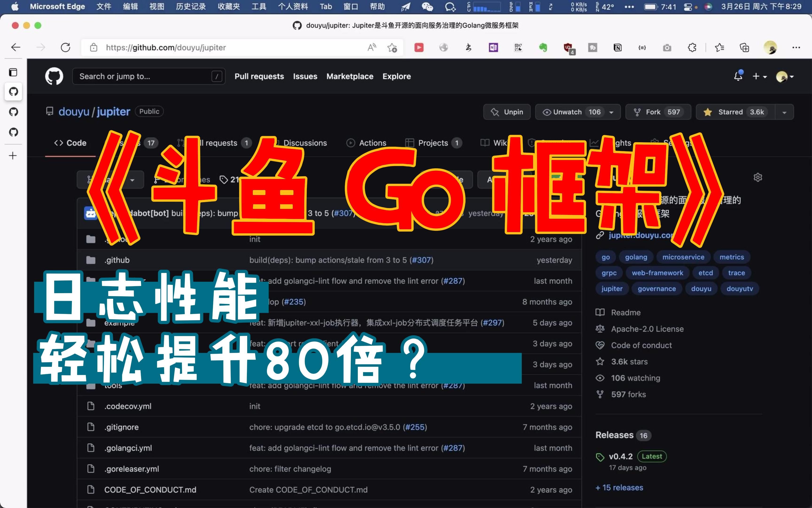Click the Unpin button
Viewport: 812px width, 508px height.
coord(507,112)
